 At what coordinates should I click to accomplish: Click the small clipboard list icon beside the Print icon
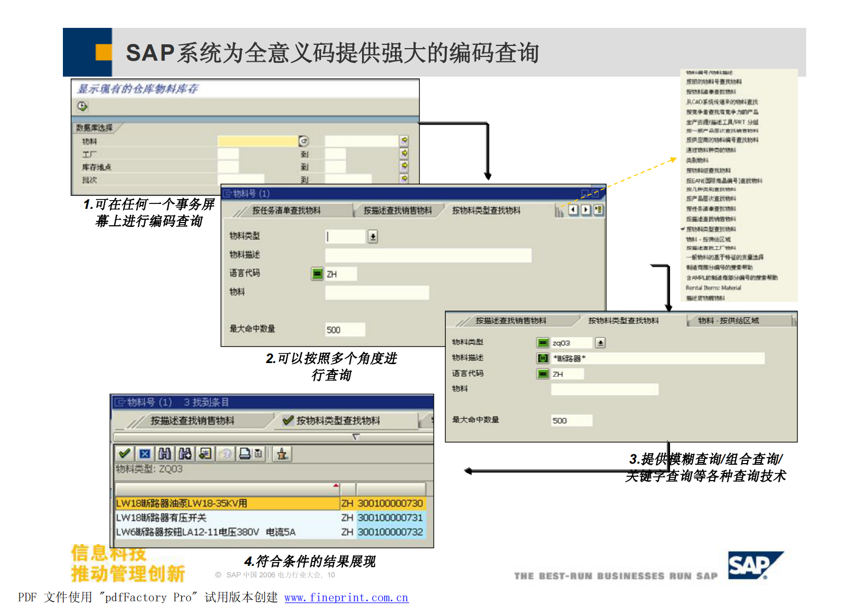[x=258, y=453]
